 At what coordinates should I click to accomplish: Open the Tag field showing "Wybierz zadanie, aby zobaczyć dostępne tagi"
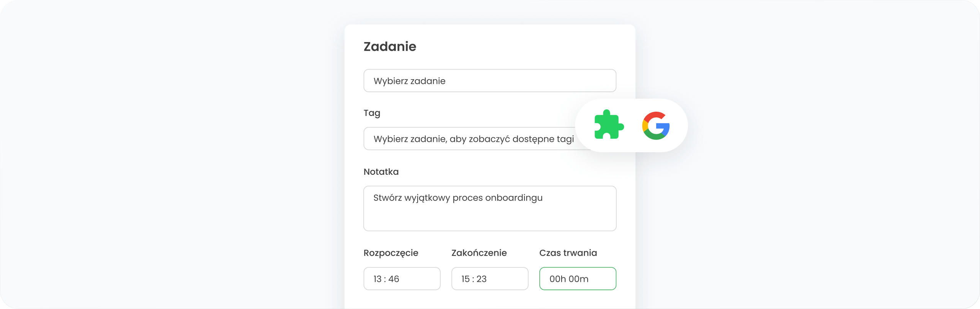[x=474, y=139]
